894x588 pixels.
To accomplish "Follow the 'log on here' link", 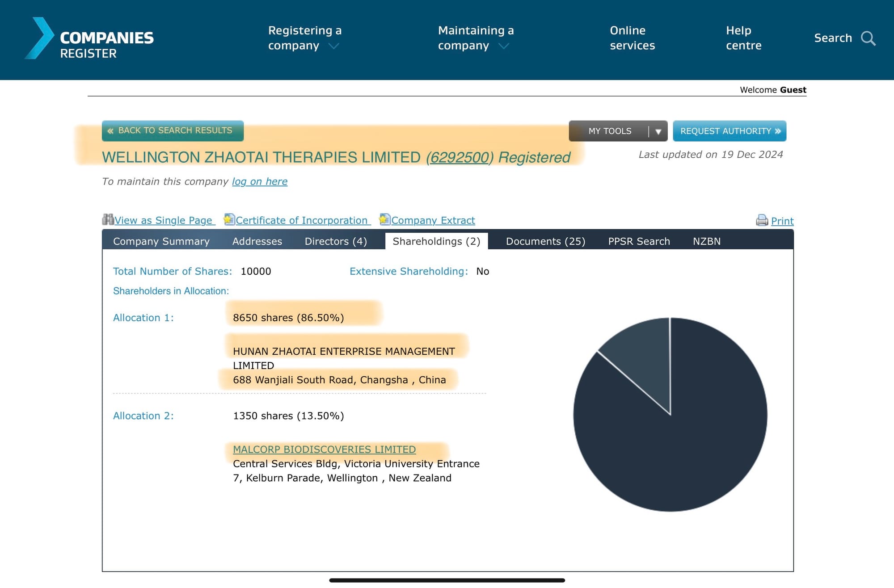I will (x=259, y=181).
